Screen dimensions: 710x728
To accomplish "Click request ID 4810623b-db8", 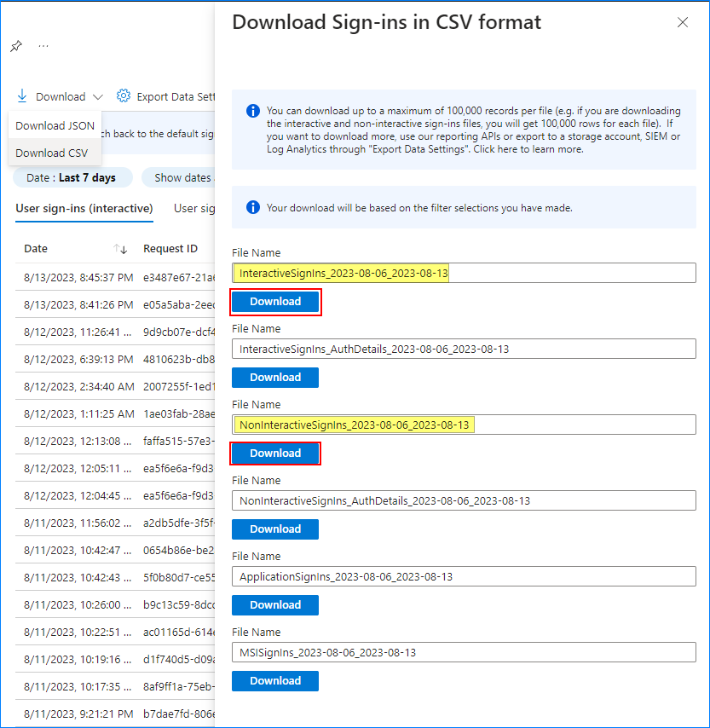I will [x=179, y=360].
